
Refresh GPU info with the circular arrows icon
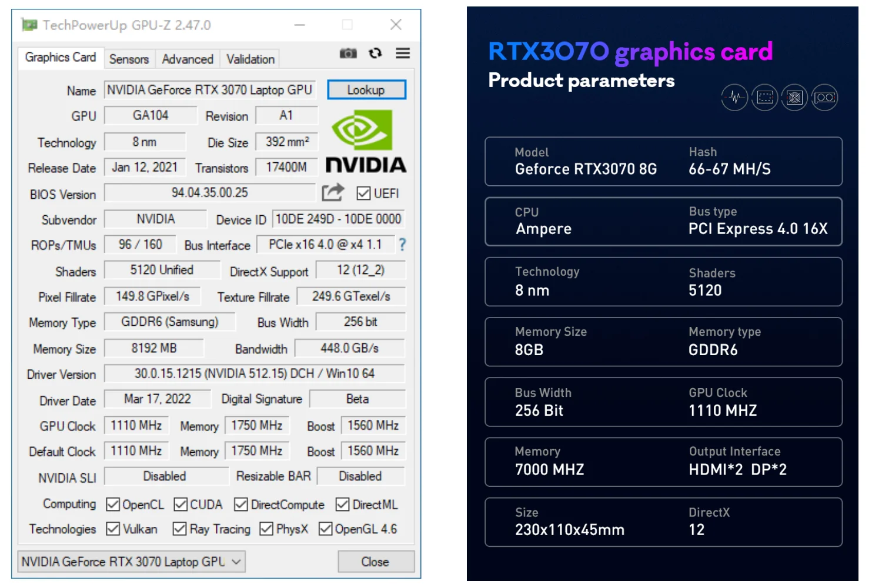(375, 54)
